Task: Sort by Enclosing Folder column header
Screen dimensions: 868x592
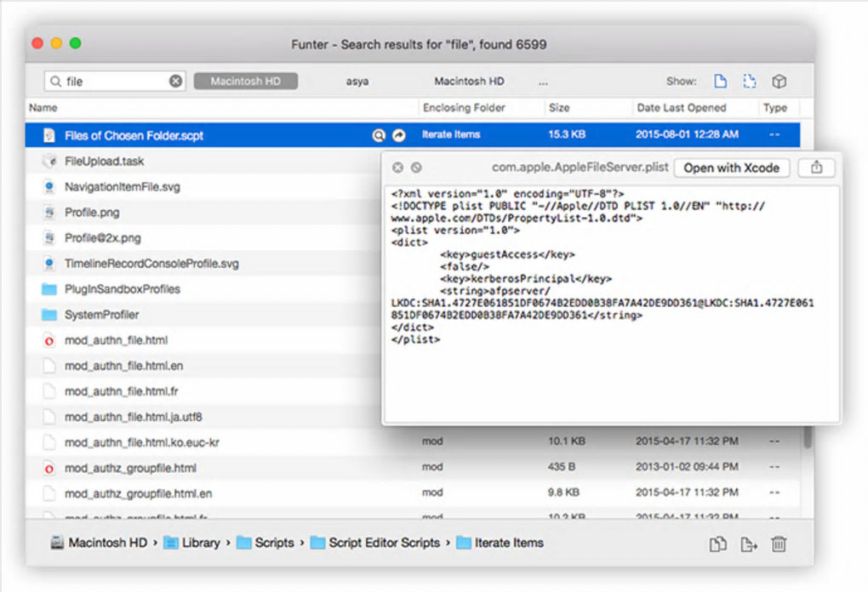Action: [464, 108]
